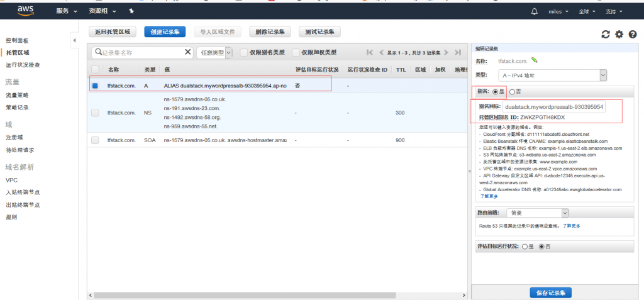
Task: Enable 仅限别名类型 filter checkbox
Action: coord(243,52)
